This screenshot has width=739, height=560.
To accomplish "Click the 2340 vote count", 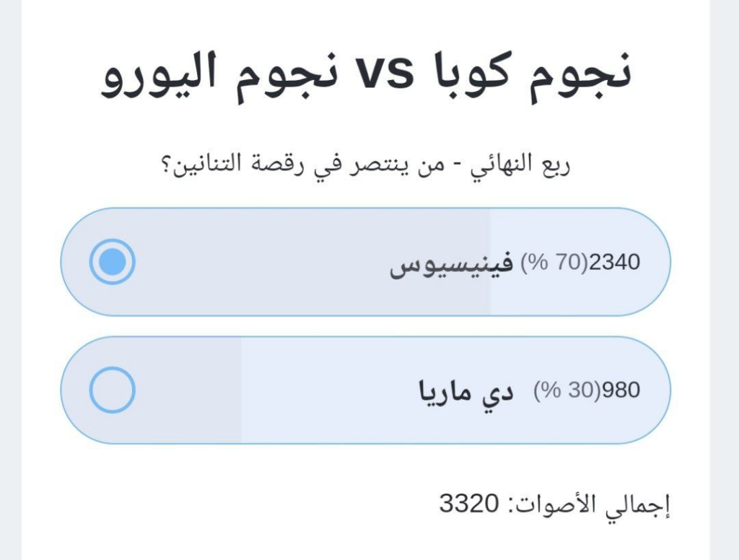I will [615, 262].
